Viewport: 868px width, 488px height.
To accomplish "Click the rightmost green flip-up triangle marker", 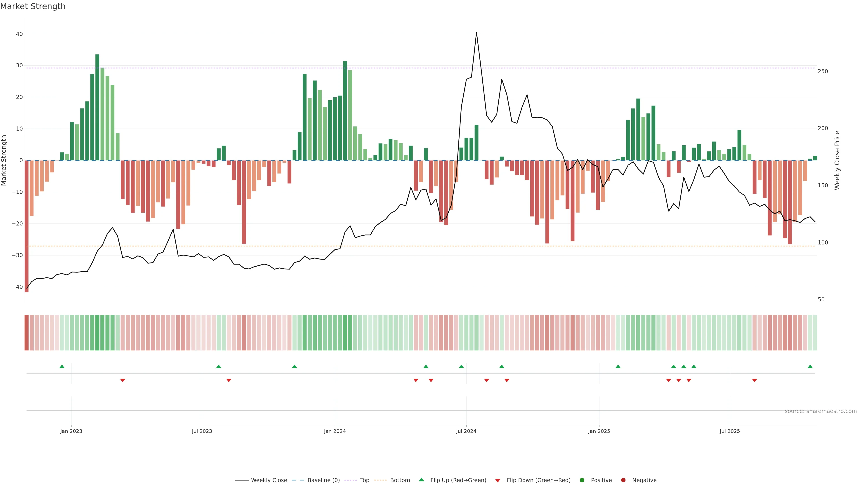I will point(810,366).
